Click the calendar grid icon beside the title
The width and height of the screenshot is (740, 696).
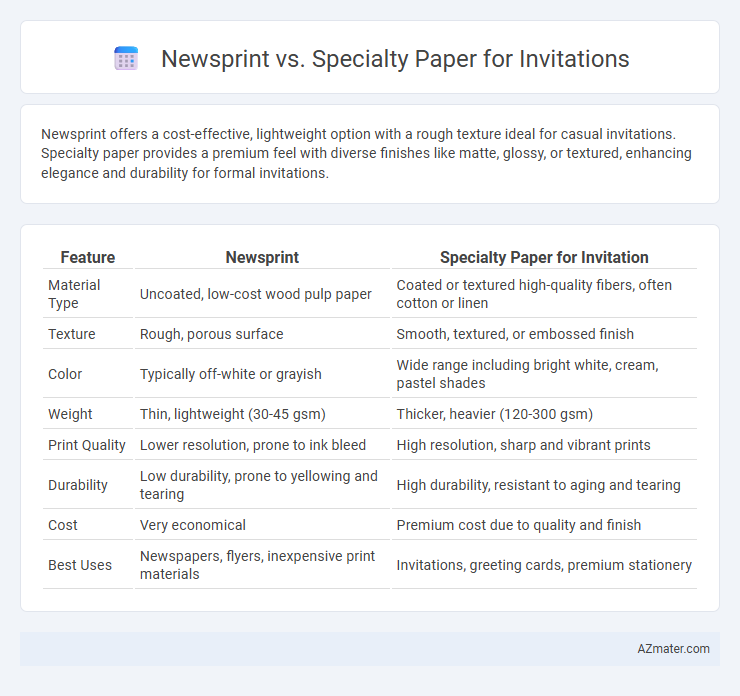[126, 59]
